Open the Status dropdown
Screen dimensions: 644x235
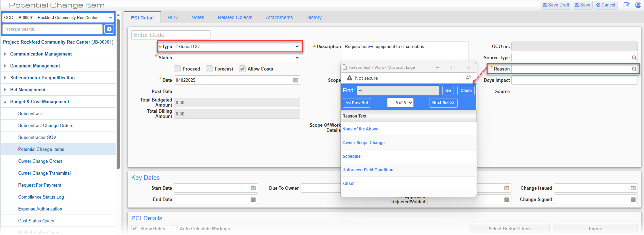237,58
